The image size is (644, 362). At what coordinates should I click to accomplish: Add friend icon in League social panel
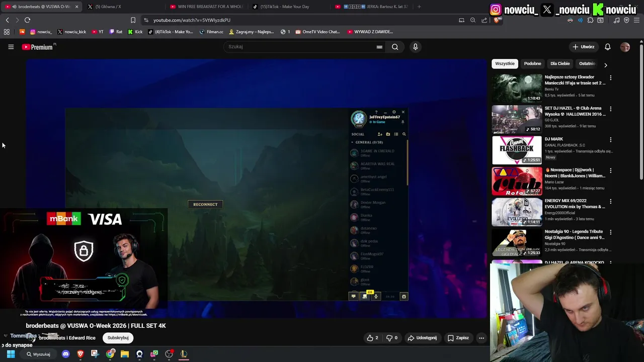pyautogui.click(x=380, y=134)
